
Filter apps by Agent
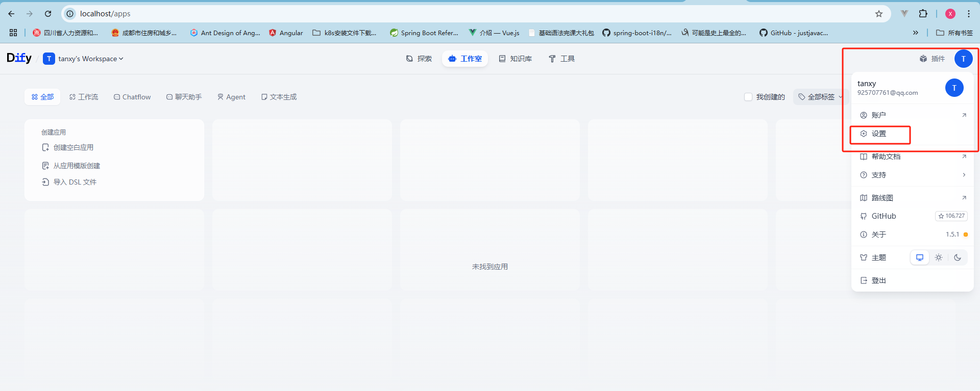[x=231, y=97]
